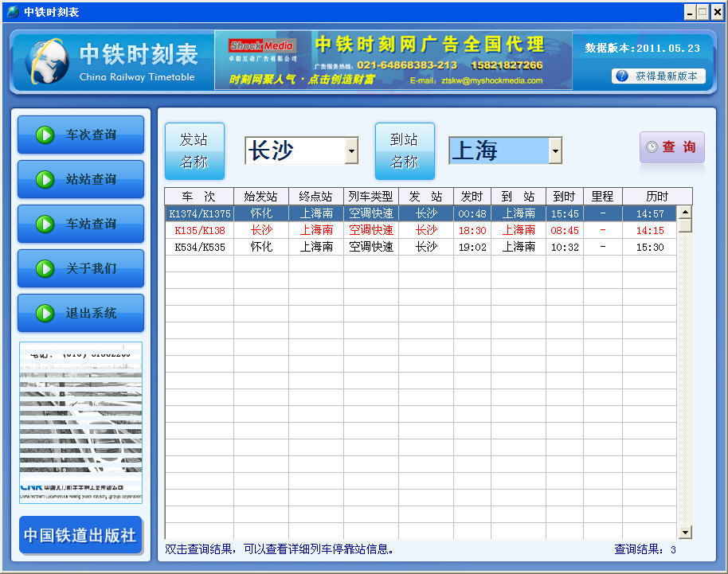Viewport: 728px width, 574px height.
Task: Click duration 15:30 cell
Action: tap(649, 247)
